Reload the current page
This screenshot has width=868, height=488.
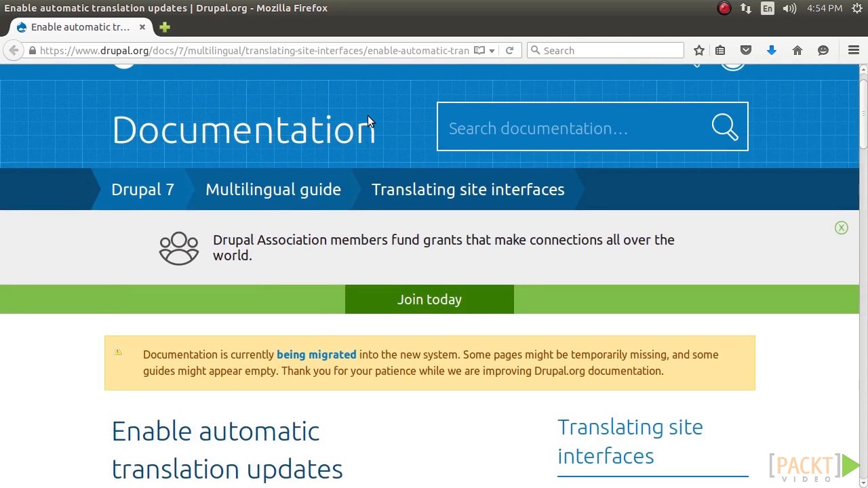[x=509, y=50]
